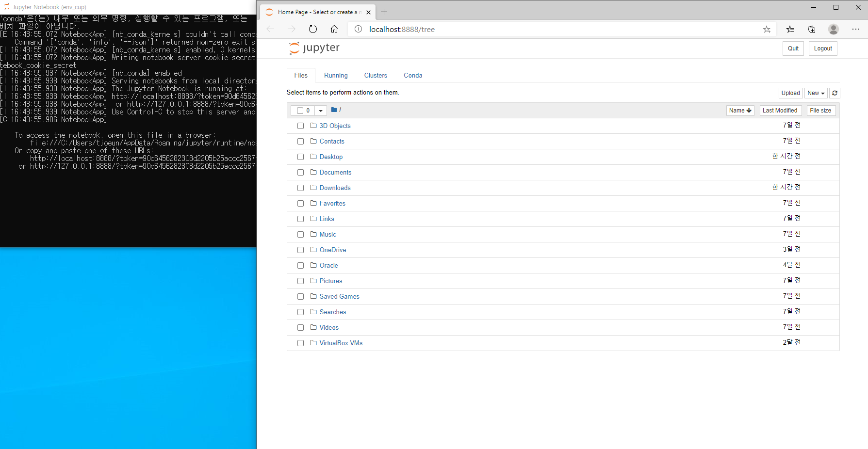
Task: Check the Downloads checkbox
Action: (x=300, y=188)
